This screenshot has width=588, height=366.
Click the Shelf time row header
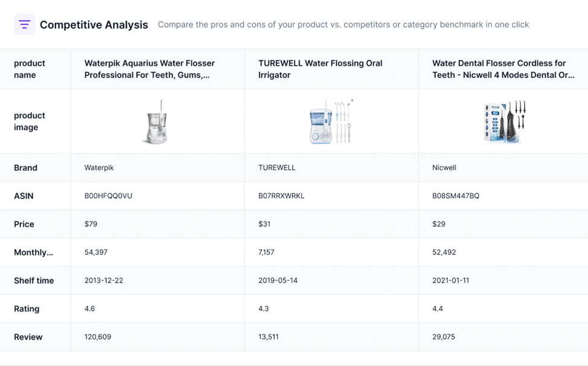tap(34, 280)
